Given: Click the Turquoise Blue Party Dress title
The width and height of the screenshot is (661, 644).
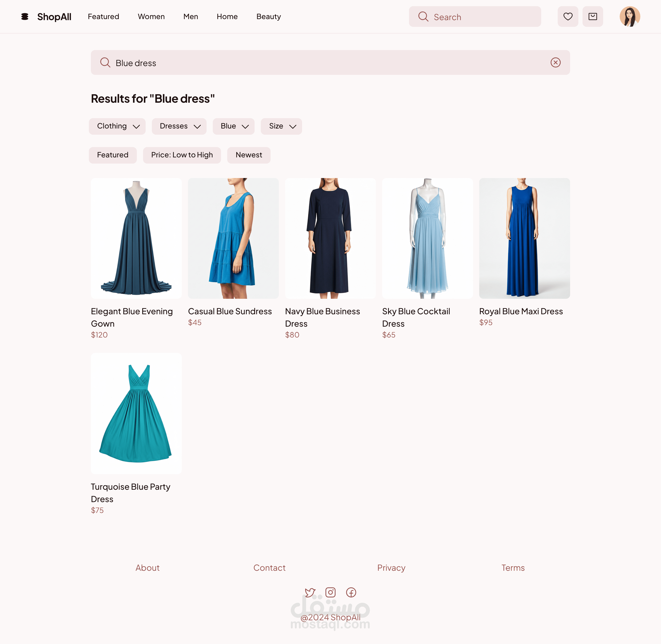Looking at the screenshot, I should point(131,493).
